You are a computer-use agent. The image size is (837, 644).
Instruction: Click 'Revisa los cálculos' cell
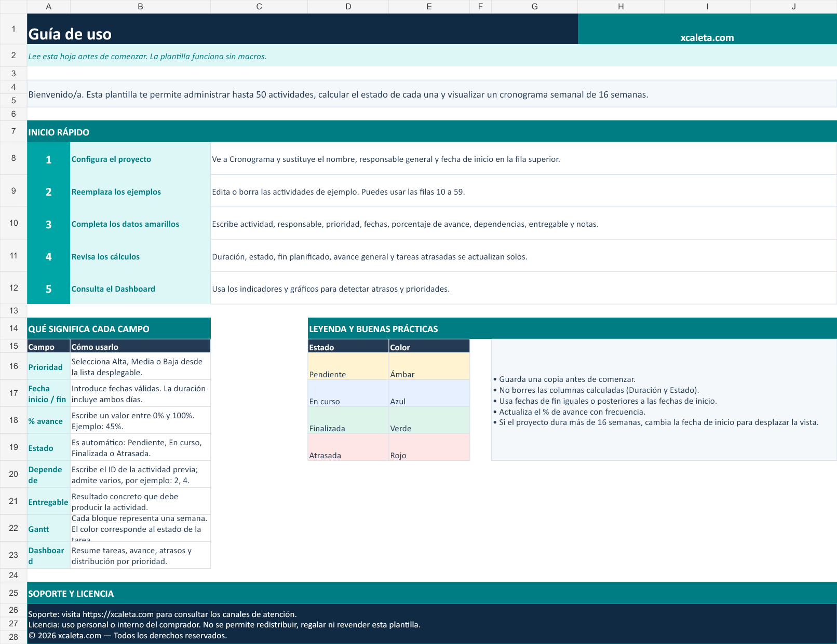pos(140,256)
